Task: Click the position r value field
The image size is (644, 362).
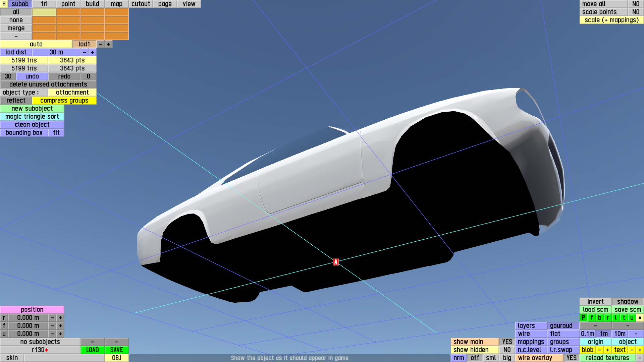Action: (x=28, y=318)
